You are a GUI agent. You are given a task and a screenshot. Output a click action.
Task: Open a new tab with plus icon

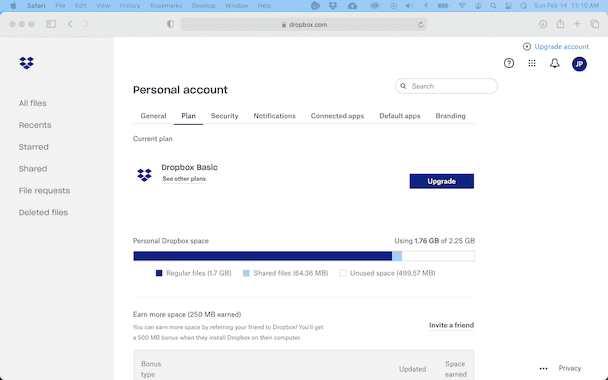[x=577, y=24]
